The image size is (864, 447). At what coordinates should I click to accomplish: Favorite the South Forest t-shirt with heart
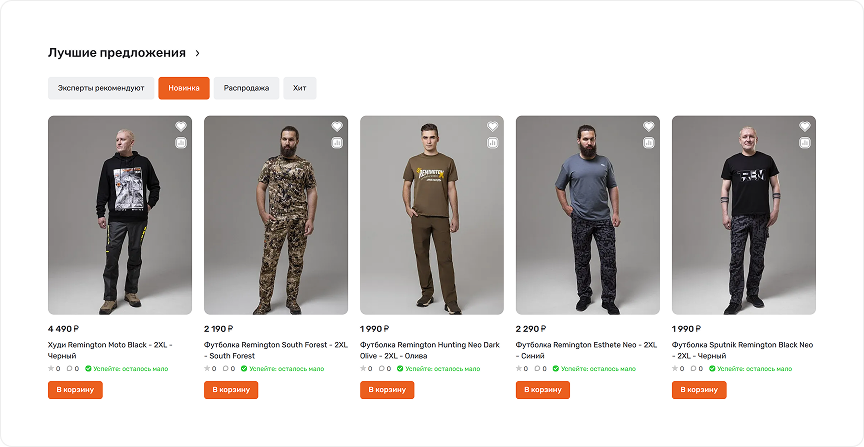[337, 127]
